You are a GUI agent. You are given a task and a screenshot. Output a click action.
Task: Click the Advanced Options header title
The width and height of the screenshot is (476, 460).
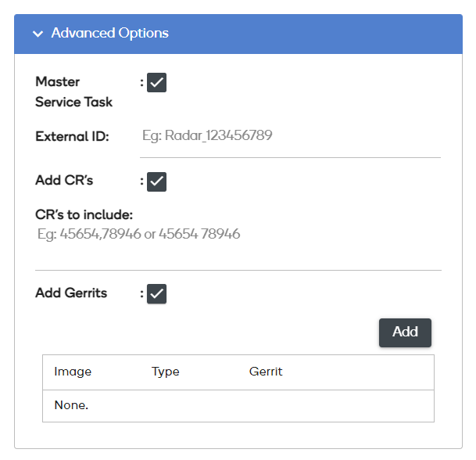pos(109,34)
